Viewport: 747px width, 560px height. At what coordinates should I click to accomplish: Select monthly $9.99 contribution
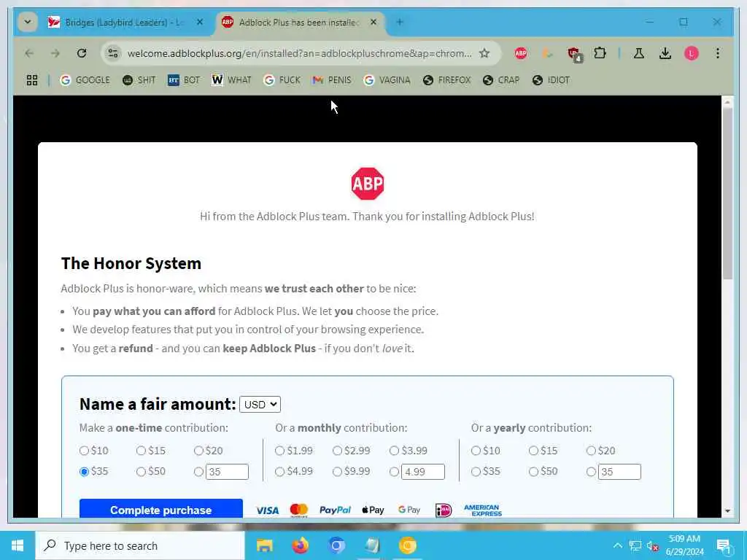[337, 472]
